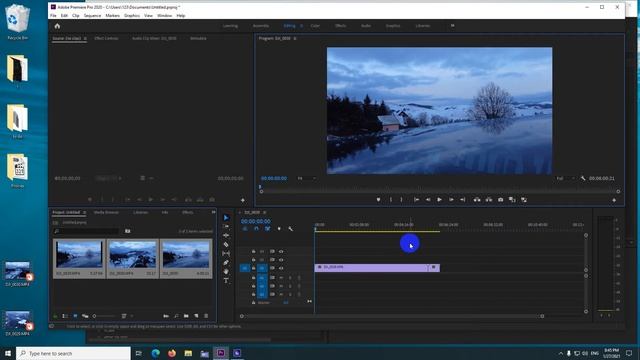Image resolution: width=640 pixels, height=360 pixels.
Task: Click the Lift button in Program monitor
Action: click(x=477, y=200)
